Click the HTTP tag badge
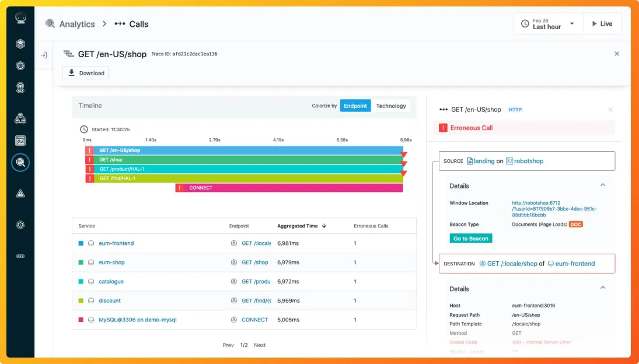 coord(515,110)
